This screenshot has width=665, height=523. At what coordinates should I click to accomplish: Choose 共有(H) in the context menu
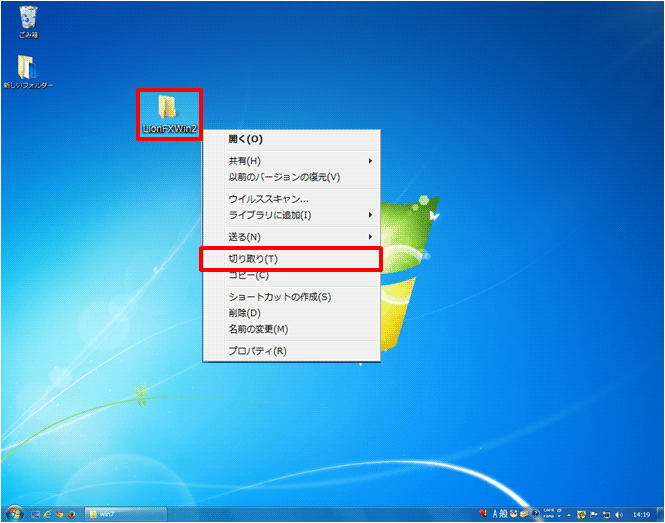292,161
